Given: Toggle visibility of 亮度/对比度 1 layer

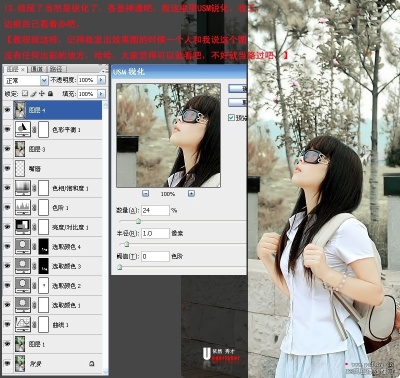Looking at the screenshot, I should point(7,227).
